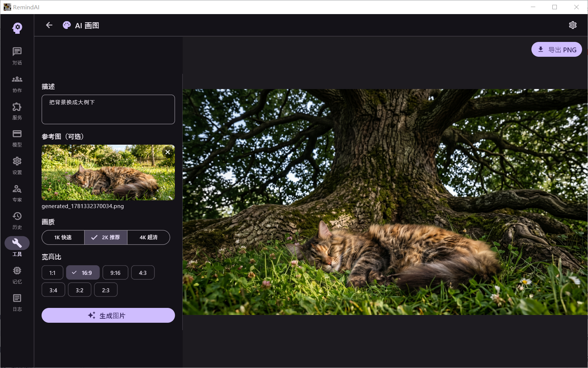The image size is (588, 368).
Task: Select 2K 推荐 quality option
Action: click(x=106, y=237)
